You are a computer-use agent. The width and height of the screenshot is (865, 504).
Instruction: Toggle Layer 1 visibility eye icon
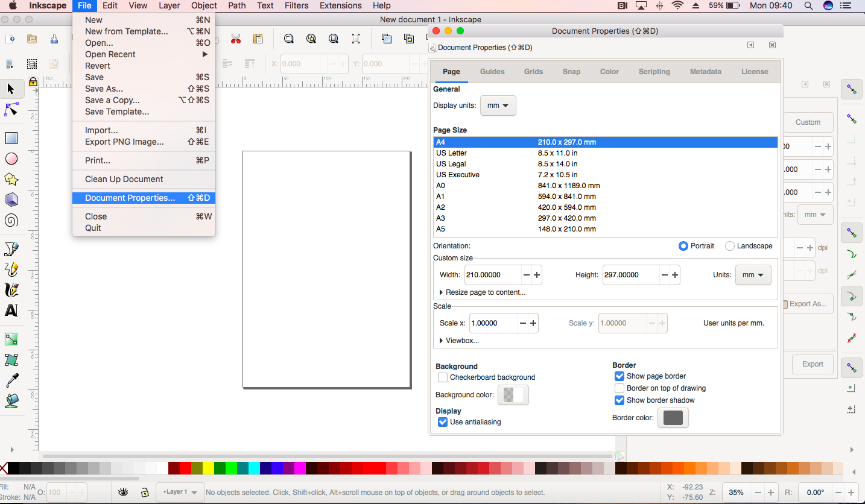[x=124, y=492]
